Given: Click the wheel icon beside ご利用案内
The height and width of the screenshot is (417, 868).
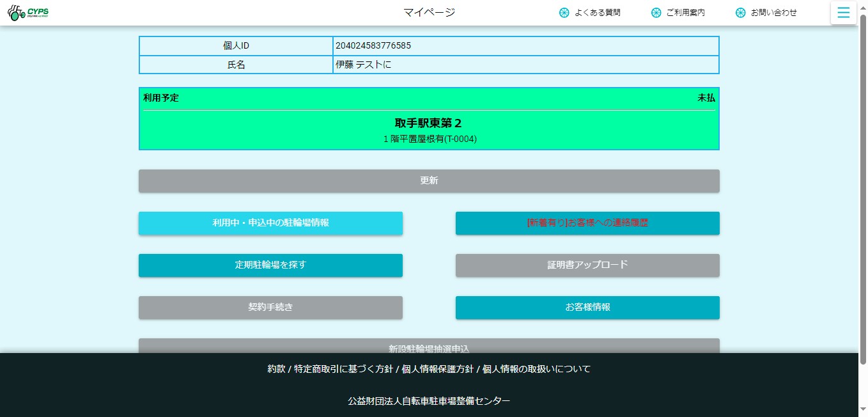Looking at the screenshot, I should point(656,13).
